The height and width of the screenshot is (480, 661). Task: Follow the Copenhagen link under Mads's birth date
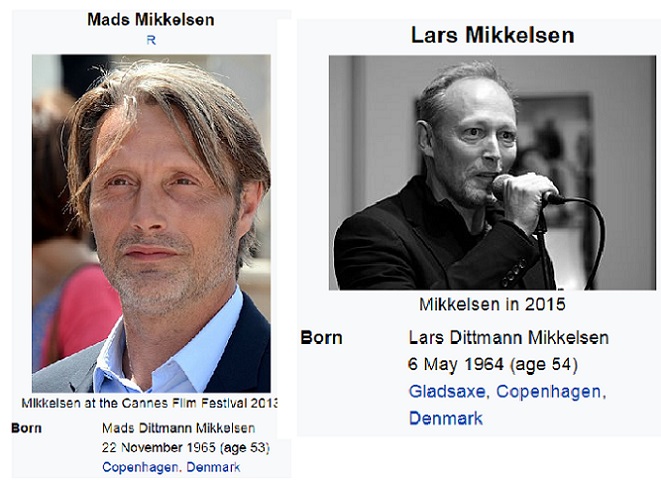(x=140, y=467)
